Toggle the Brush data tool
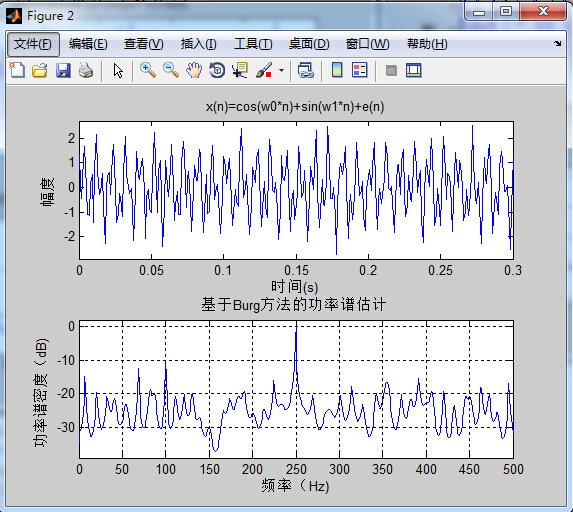The height and width of the screenshot is (512, 573). click(264, 70)
